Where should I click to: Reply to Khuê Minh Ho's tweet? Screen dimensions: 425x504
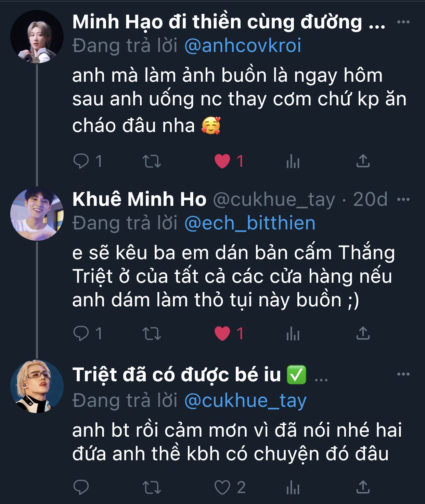(x=81, y=333)
